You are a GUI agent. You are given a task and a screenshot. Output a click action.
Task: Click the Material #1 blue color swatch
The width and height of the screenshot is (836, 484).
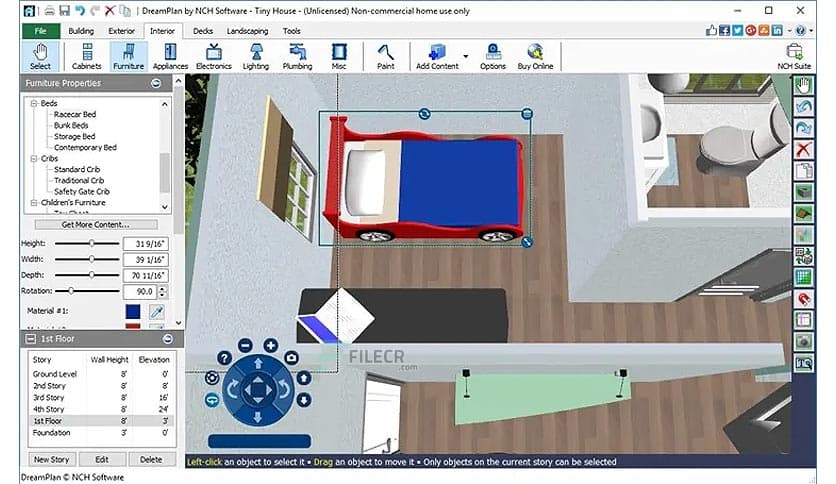tap(133, 312)
